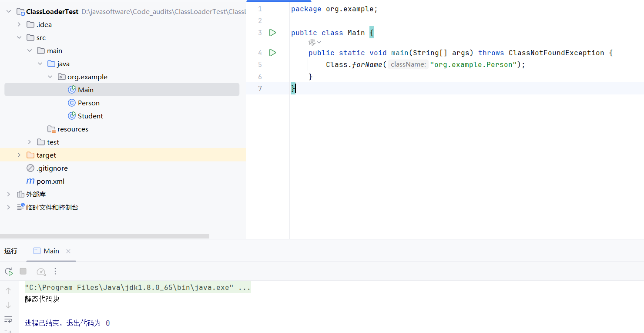This screenshot has width=644, height=333.
Task: Click className parameter hint
Action: click(x=408, y=64)
